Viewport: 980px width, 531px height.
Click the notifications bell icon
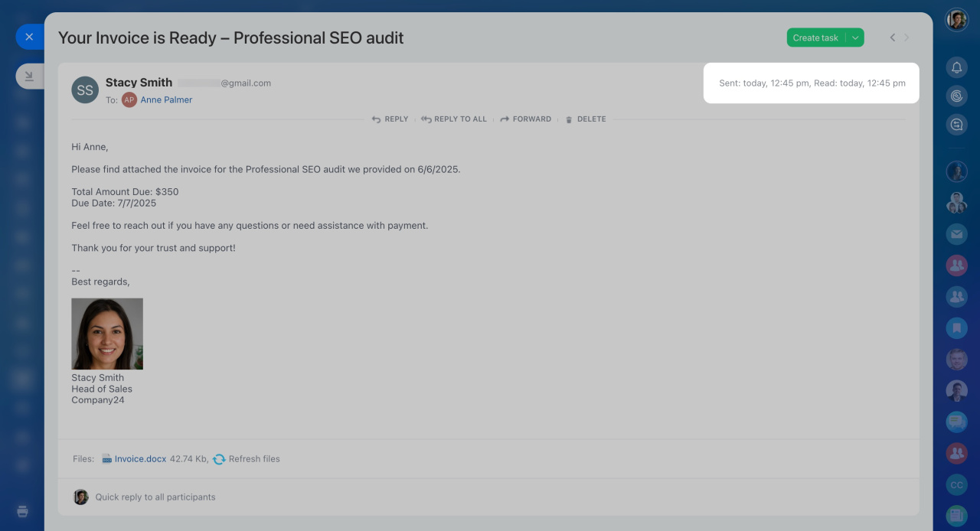pyautogui.click(x=956, y=68)
